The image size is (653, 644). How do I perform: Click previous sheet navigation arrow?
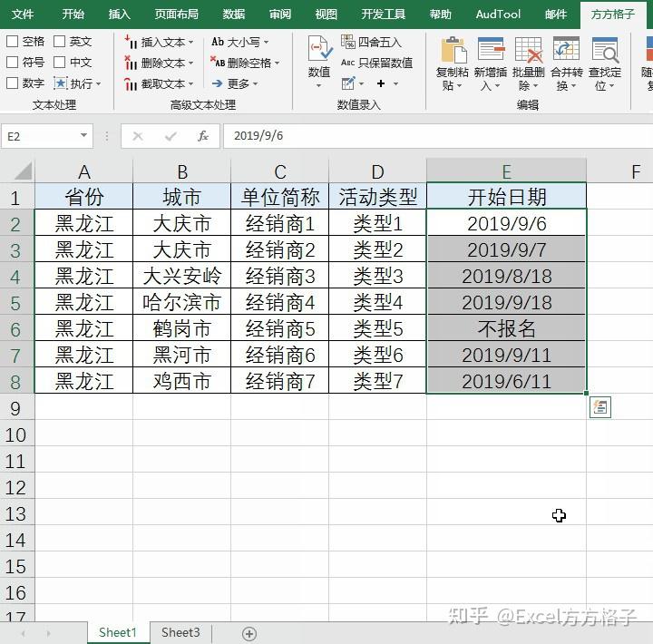24,634
